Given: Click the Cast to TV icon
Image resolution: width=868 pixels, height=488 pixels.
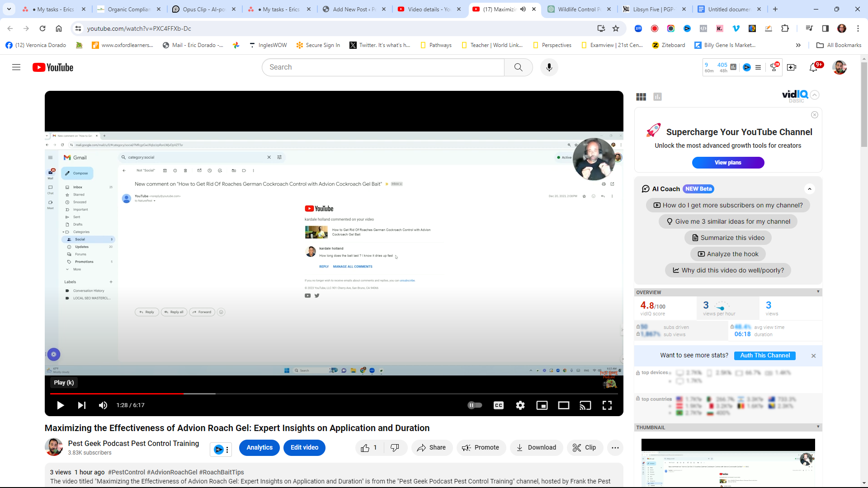Looking at the screenshot, I should (585, 405).
